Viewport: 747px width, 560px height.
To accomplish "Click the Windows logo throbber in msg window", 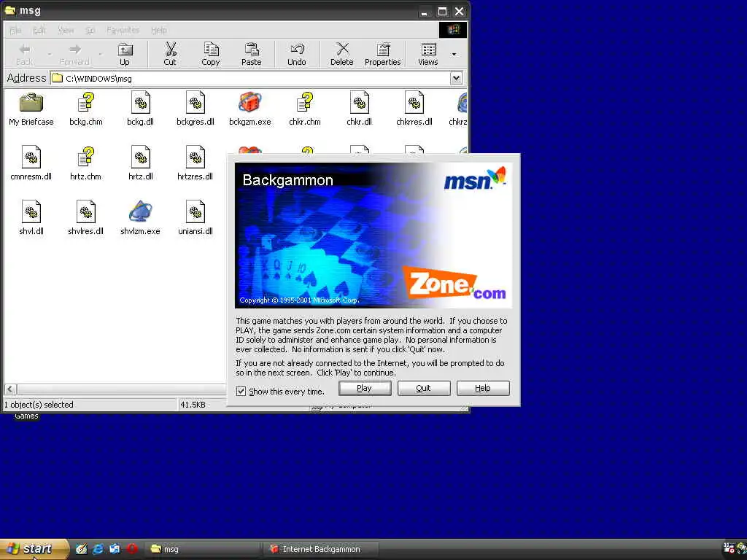I will point(452,30).
